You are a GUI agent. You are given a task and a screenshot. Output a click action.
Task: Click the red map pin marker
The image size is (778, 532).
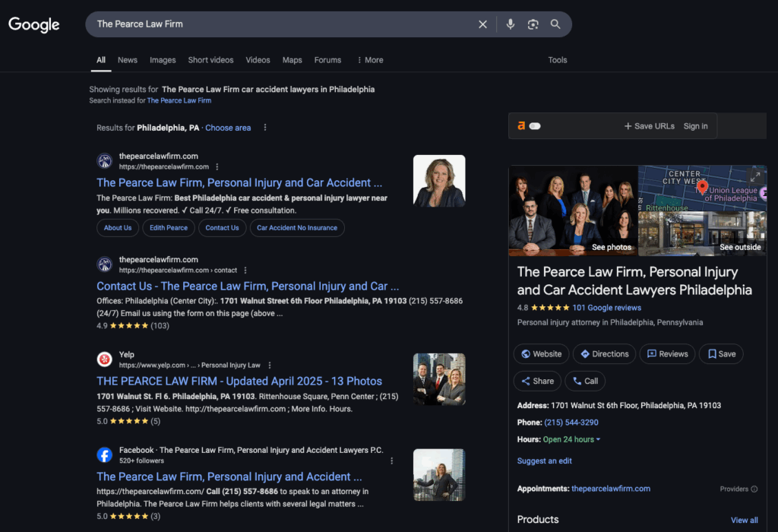click(702, 187)
